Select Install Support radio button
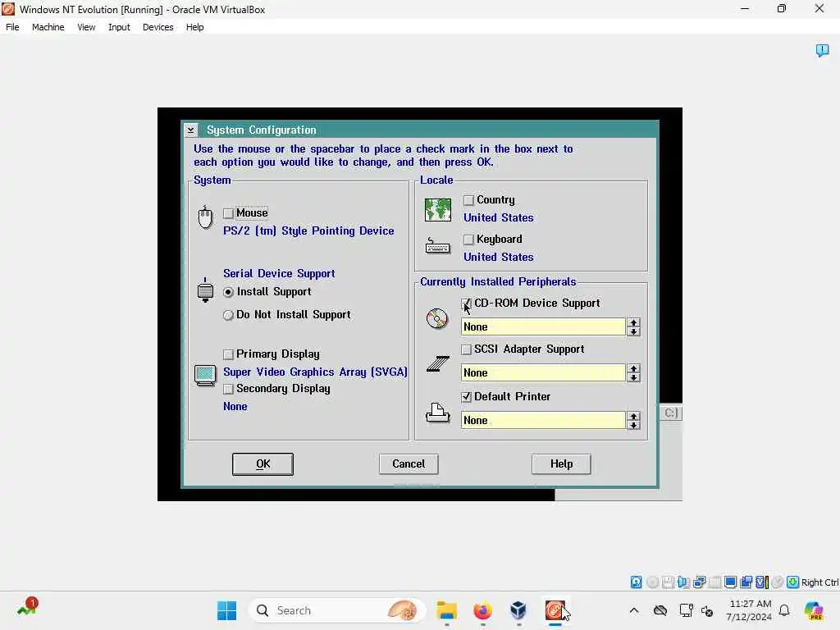The height and width of the screenshot is (630, 840). coord(229,292)
